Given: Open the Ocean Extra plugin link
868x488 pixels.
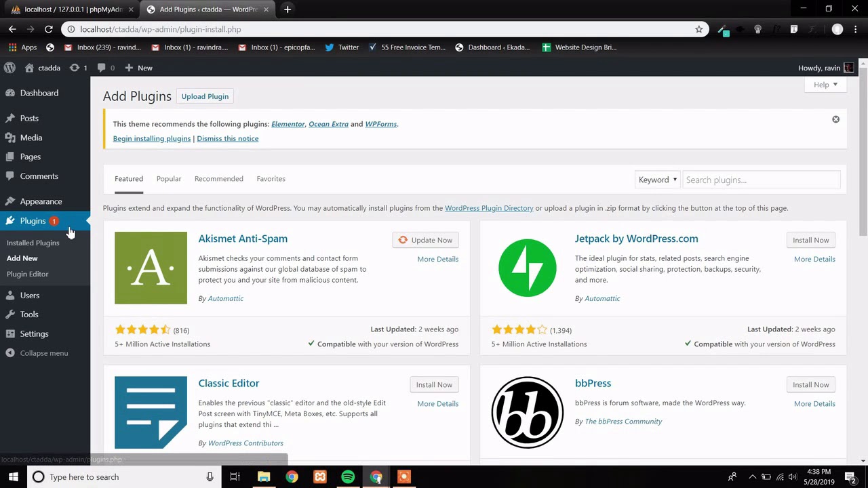Looking at the screenshot, I should tap(328, 124).
